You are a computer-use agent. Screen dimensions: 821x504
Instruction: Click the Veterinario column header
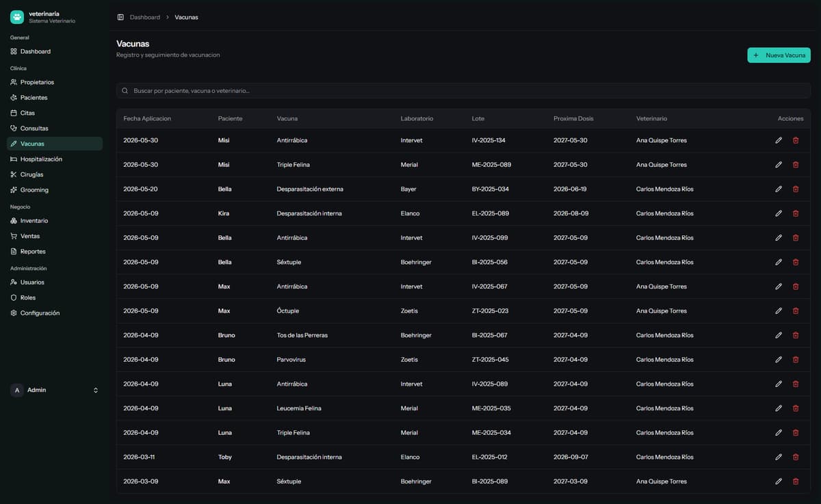coord(651,118)
